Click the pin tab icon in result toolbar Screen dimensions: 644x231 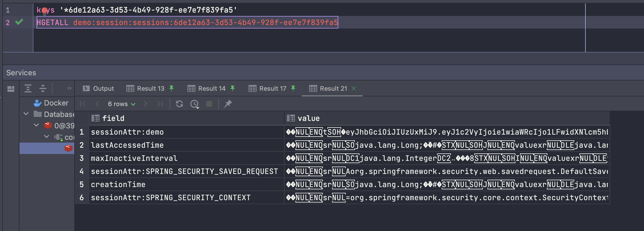coord(228,104)
